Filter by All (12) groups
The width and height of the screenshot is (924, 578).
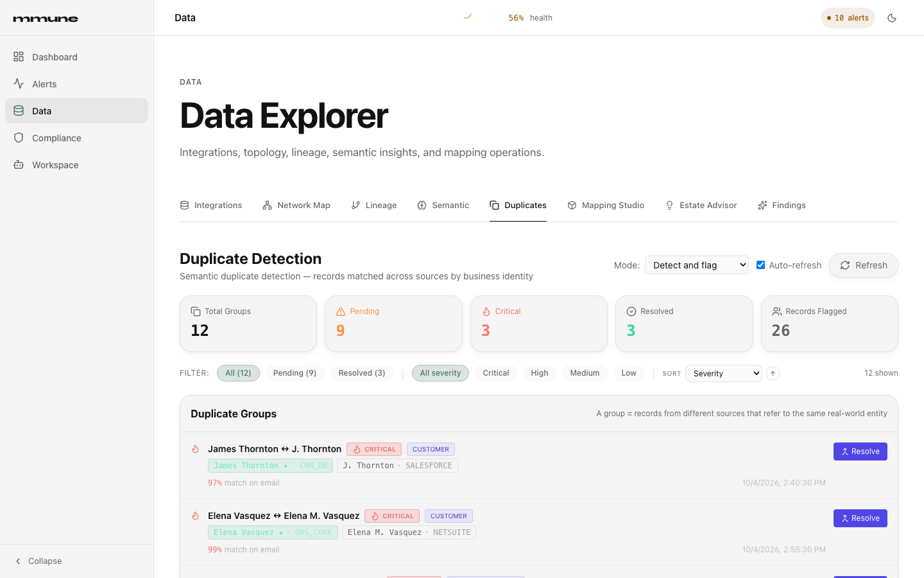238,373
